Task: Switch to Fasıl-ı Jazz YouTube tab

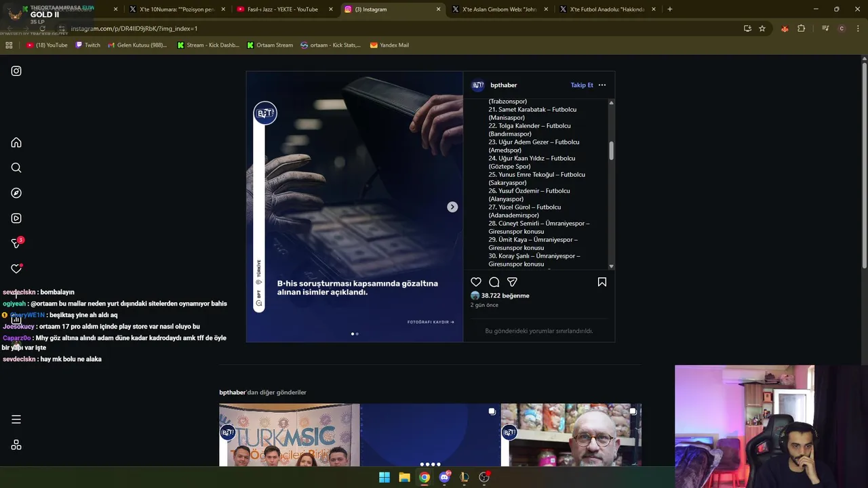Action: point(283,9)
